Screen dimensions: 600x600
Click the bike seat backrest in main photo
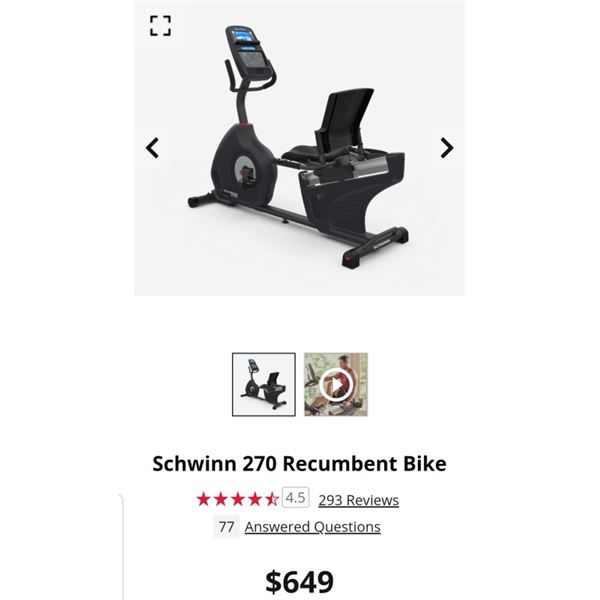tap(346, 121)
